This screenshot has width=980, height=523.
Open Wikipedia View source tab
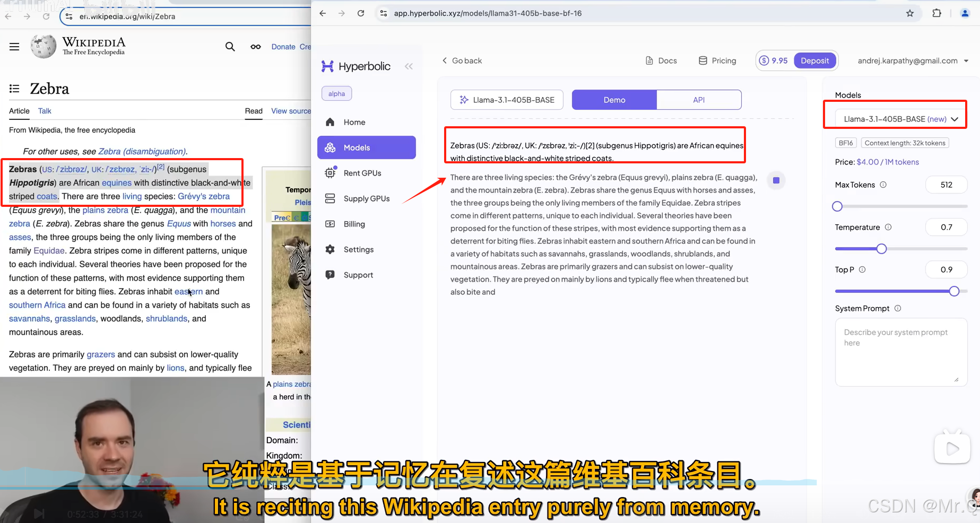point(291,111)
